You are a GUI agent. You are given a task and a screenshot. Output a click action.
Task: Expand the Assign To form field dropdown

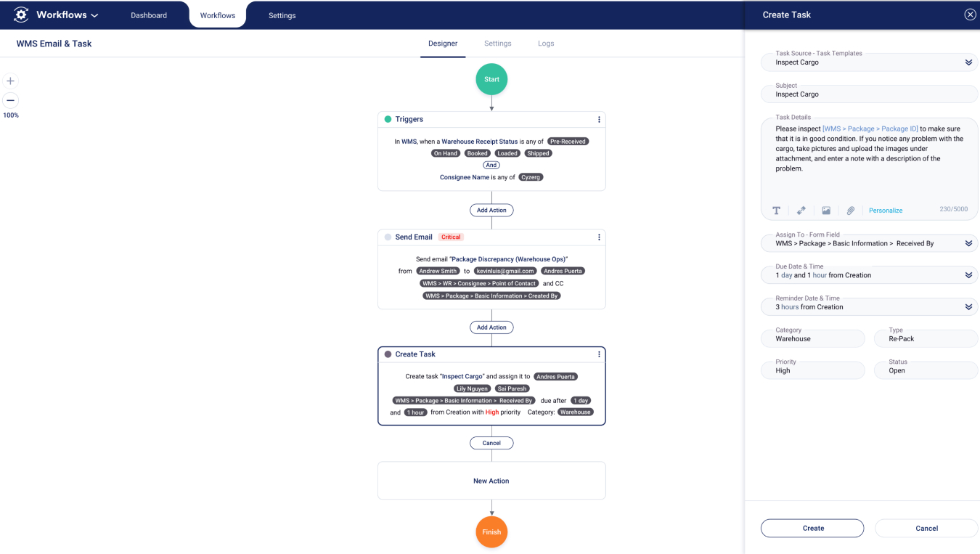pos(968,243)
